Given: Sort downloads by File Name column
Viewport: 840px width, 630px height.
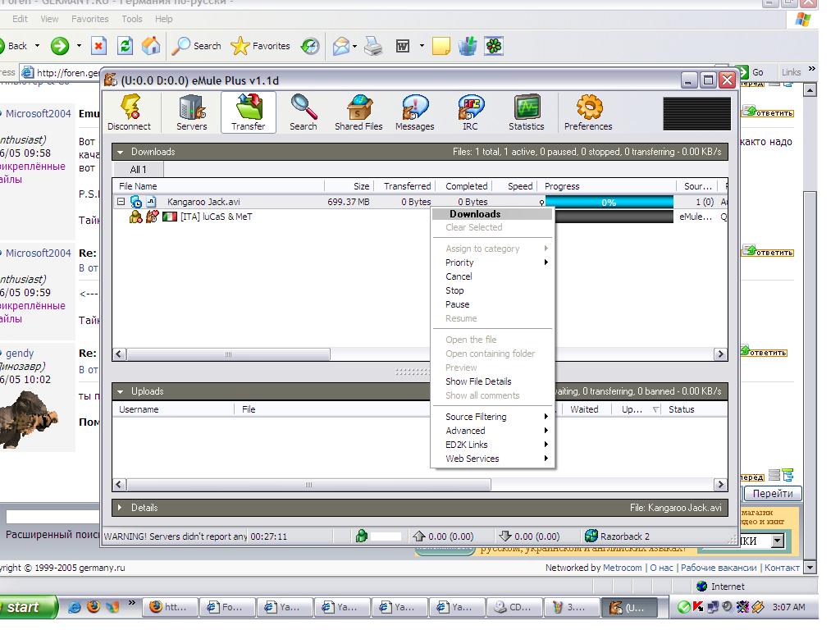Looking at the screenshot, I should point(218,186).
